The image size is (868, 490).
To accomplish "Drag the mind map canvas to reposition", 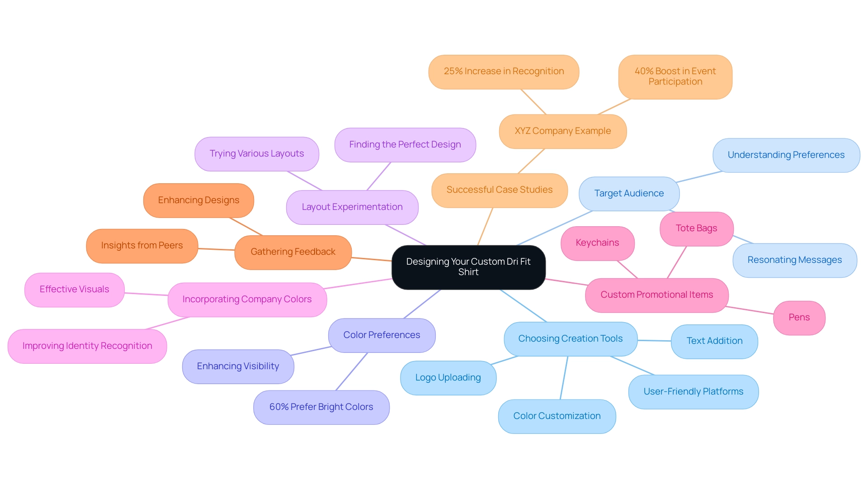I will tap(119, 90).
